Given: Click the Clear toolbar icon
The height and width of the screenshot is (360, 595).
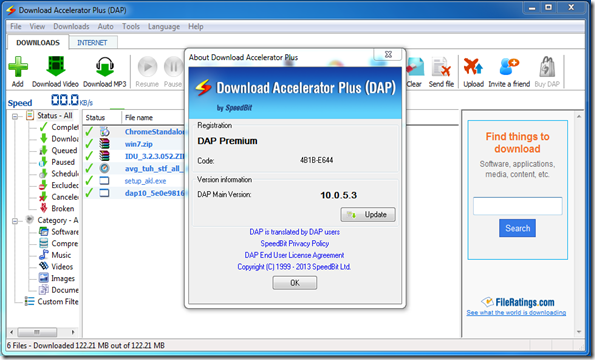Looking at the screenshot, I should (415, 67).
